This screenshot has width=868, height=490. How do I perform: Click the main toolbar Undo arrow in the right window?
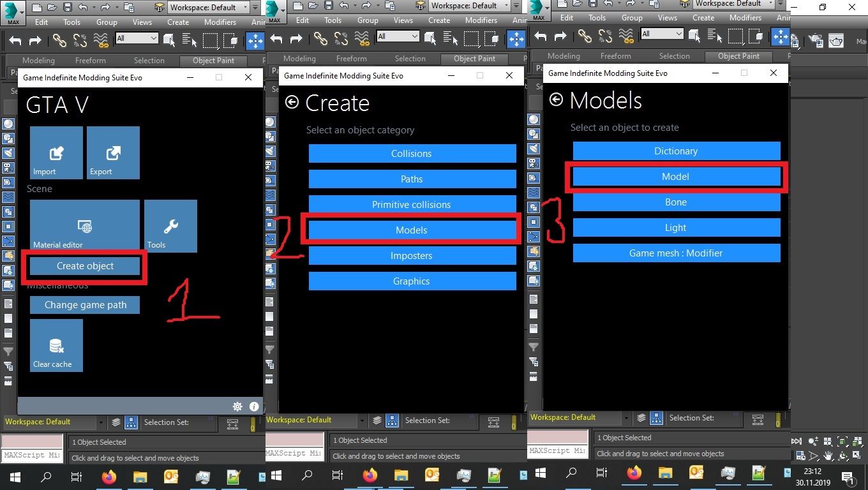pos(541,36)
